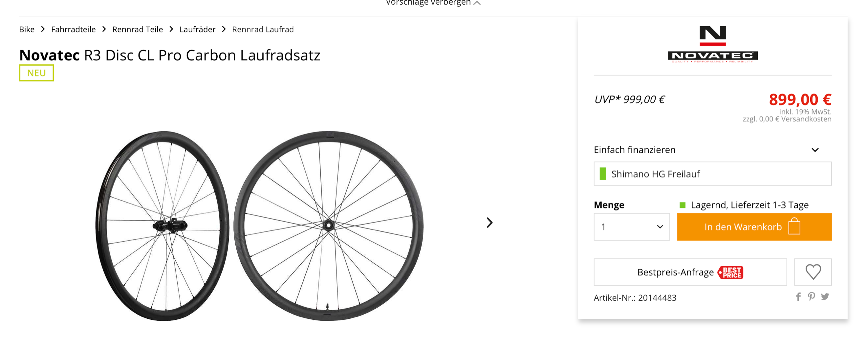Click the Rennrad Laufrad breadcrumb
Screen dimensions: 868x350
[x=263, y=30]
